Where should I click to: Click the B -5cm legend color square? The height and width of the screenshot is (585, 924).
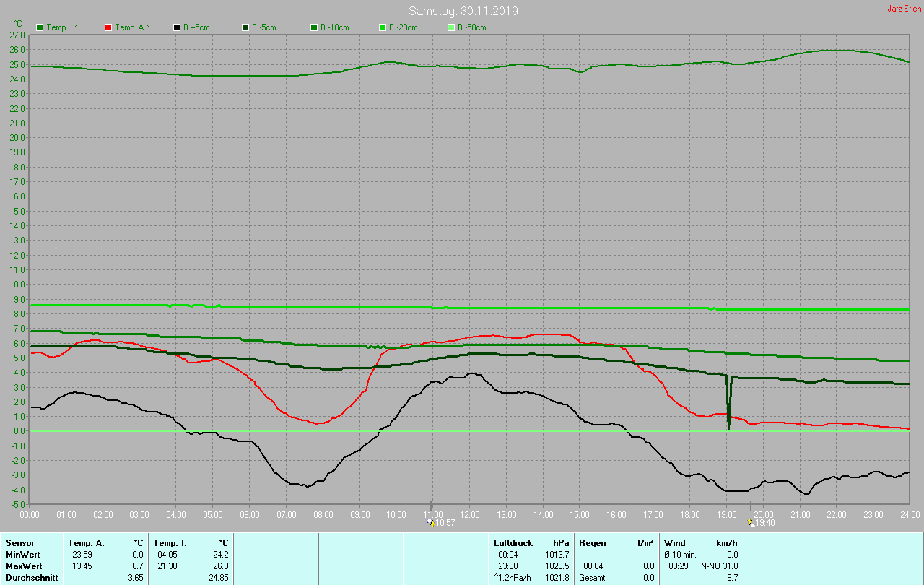point(245,27)
